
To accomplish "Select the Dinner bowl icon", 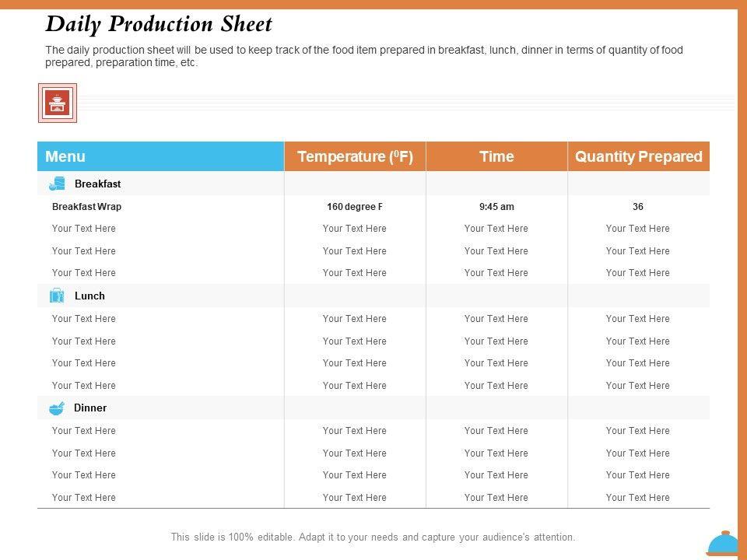I will pos(57,408).
